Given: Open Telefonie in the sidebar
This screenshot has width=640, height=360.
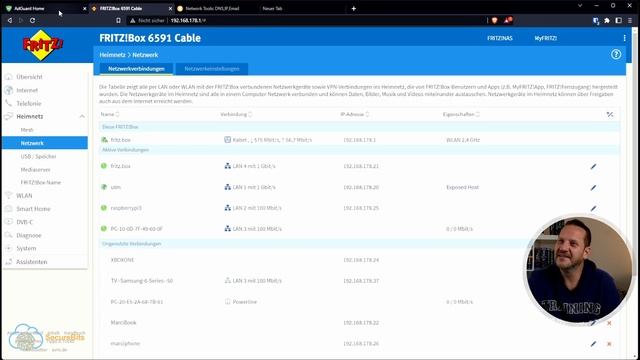Looking at the screenshot, I should 29,103.
